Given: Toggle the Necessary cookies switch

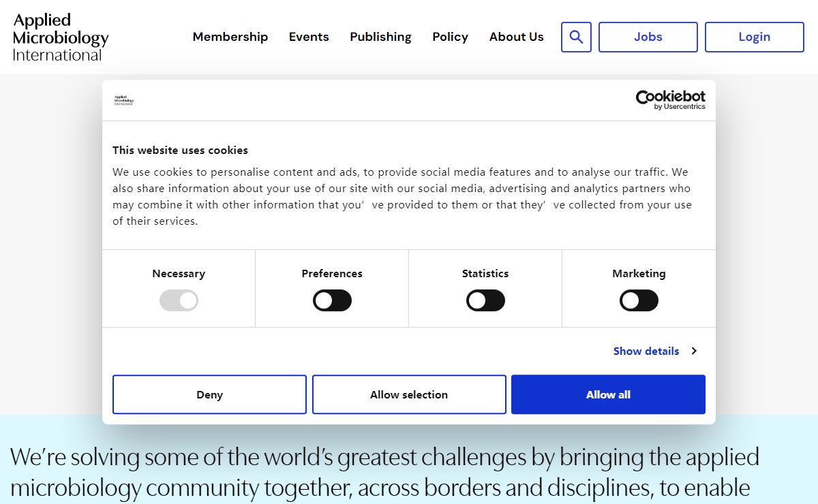Looking at the screenshot, I should click(179, 300).
